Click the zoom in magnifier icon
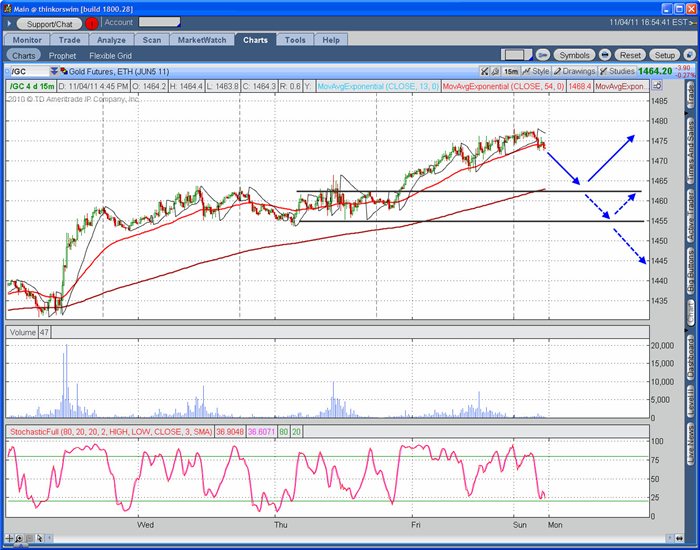 [x=19, y=538]
